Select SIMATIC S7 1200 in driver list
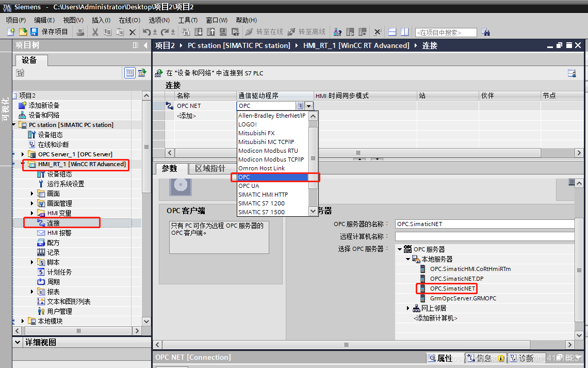The width and height of the screenshot is (588, 368). pos(273,203)
